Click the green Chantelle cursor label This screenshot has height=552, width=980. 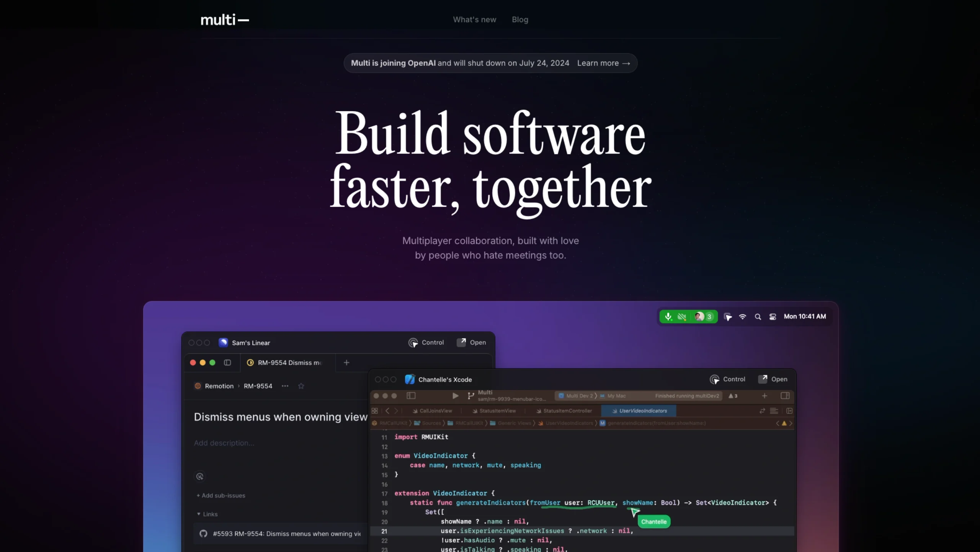654,522
